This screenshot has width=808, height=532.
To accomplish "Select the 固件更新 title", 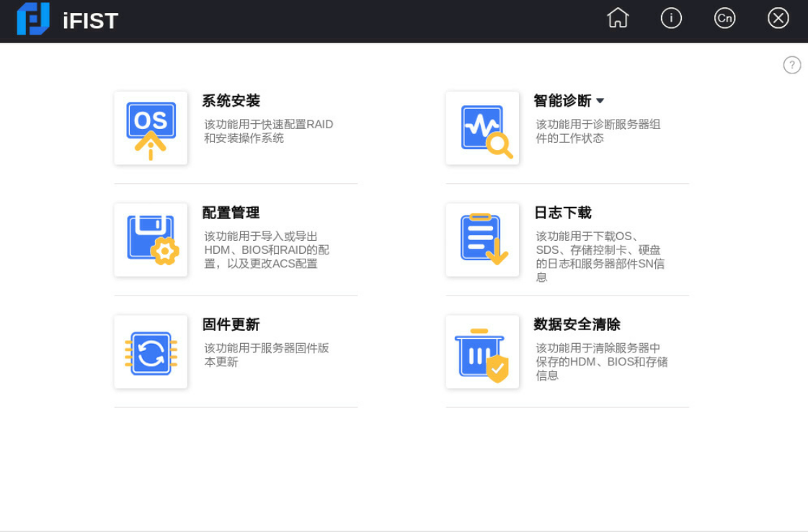I will pos(231,324).
